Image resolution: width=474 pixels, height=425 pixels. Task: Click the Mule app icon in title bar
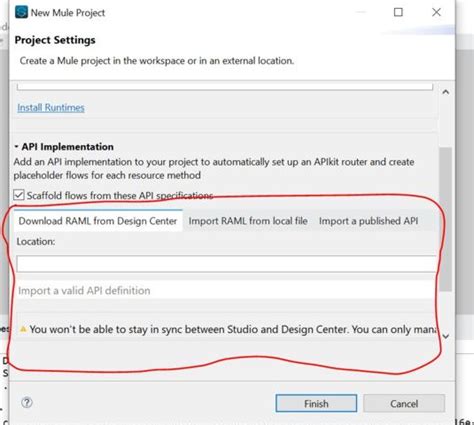click(x=21, y=12)
